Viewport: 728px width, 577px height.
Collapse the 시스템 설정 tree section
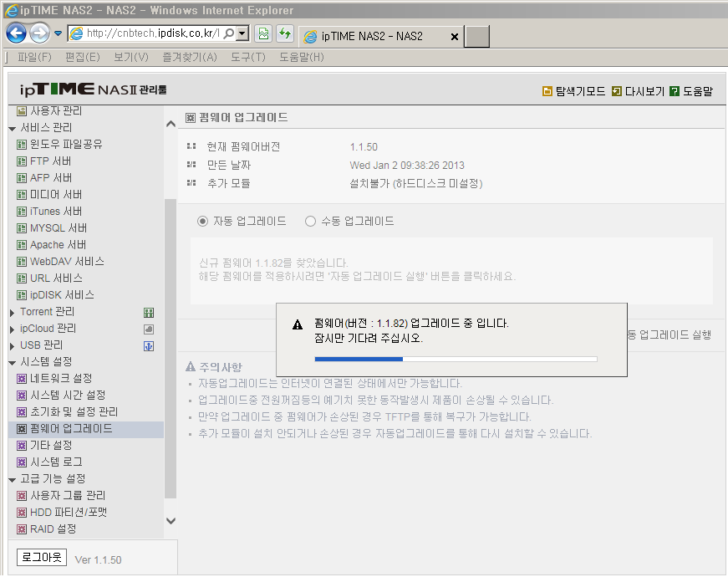point(13,363)
